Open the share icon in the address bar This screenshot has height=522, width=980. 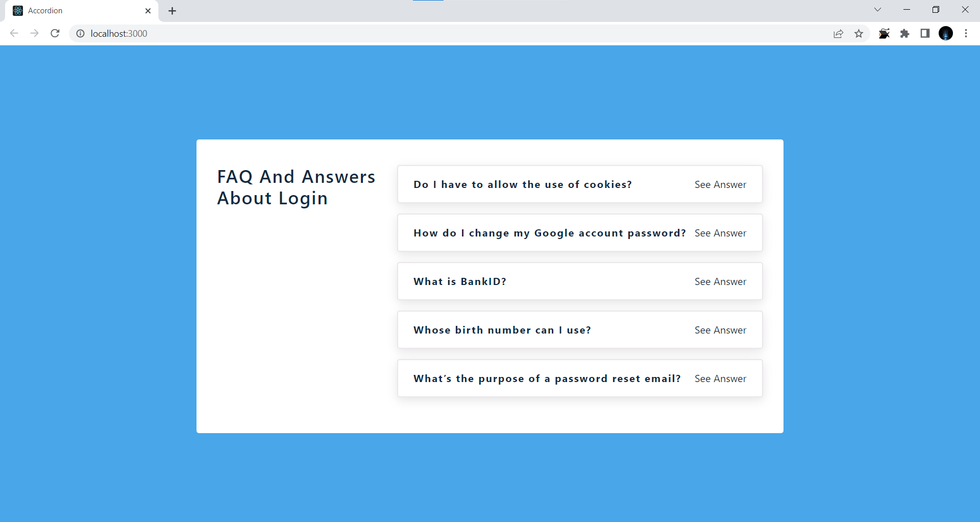[x=839, y=33]
